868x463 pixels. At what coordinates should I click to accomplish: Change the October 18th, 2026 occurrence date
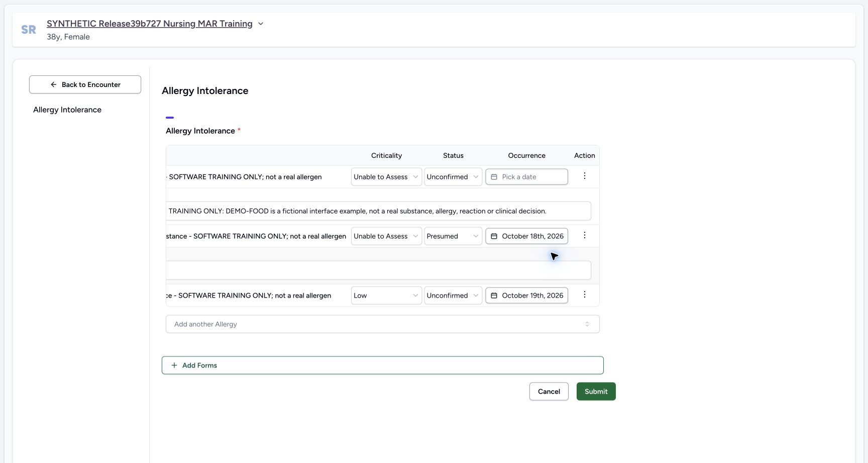(526, 236)
